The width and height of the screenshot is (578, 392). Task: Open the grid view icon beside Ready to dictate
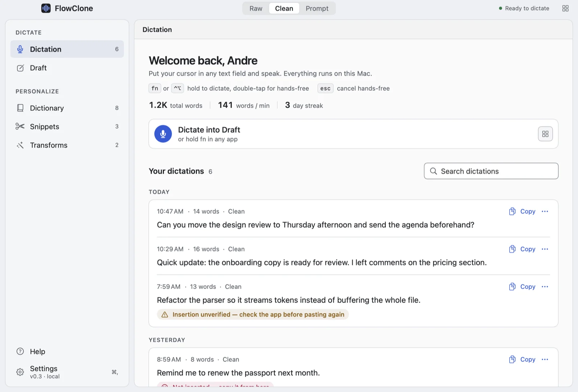tap(565, 8)
